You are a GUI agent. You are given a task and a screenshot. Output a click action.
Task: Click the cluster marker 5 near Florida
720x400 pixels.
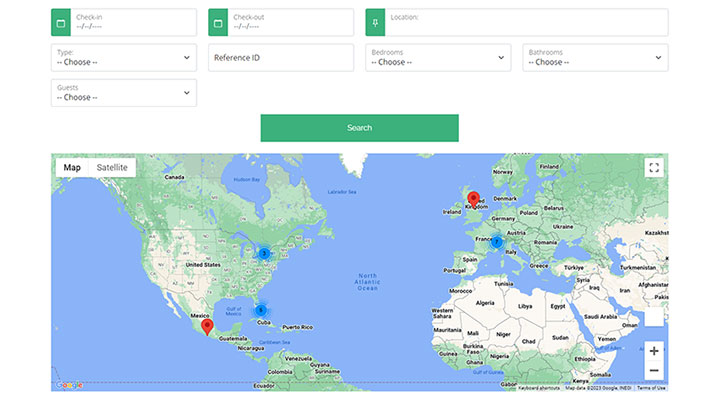click(x=261, y=310)
